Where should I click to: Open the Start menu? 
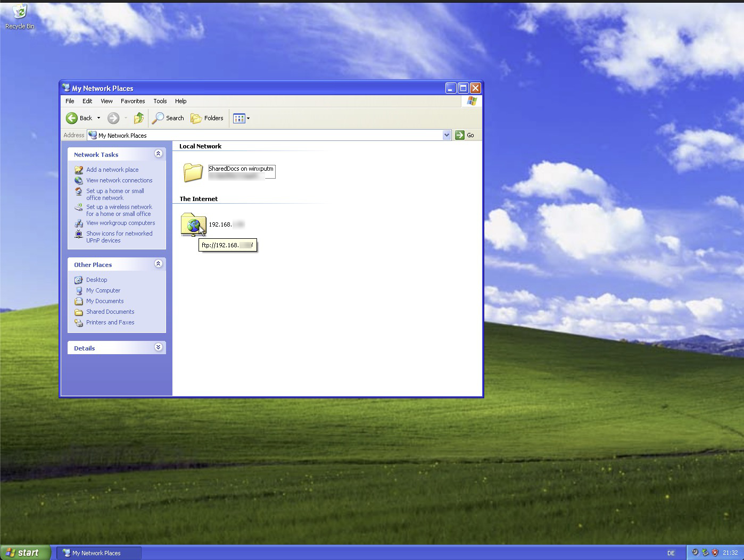tap(26, 553)
